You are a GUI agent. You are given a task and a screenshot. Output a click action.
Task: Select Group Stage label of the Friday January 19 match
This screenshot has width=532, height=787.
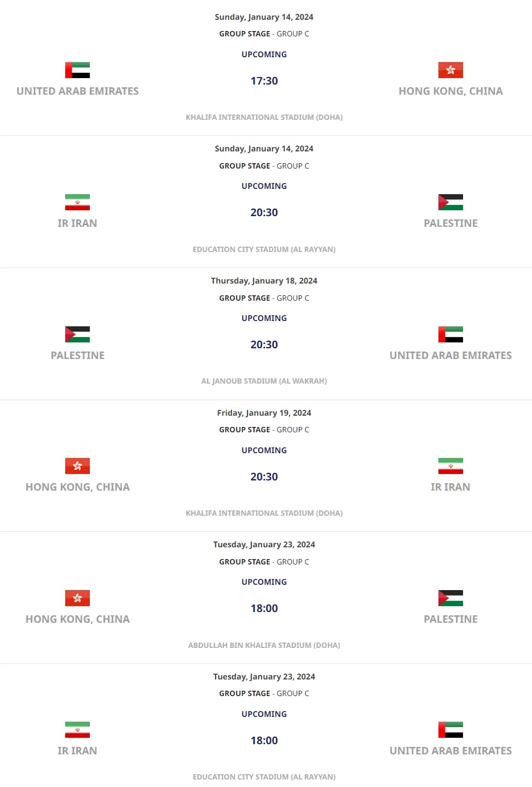(x=245, y=430)
